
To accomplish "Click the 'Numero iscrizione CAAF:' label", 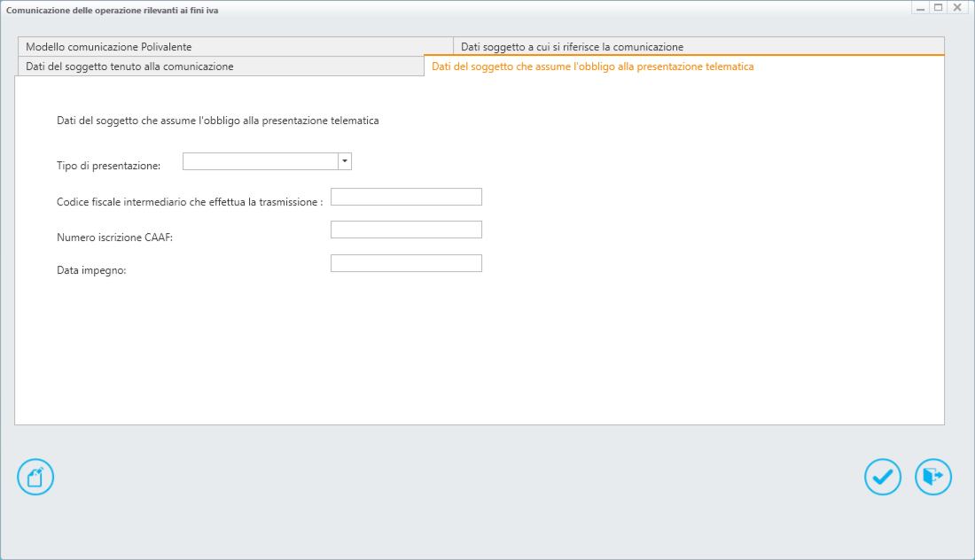I will tap(114, 237).
